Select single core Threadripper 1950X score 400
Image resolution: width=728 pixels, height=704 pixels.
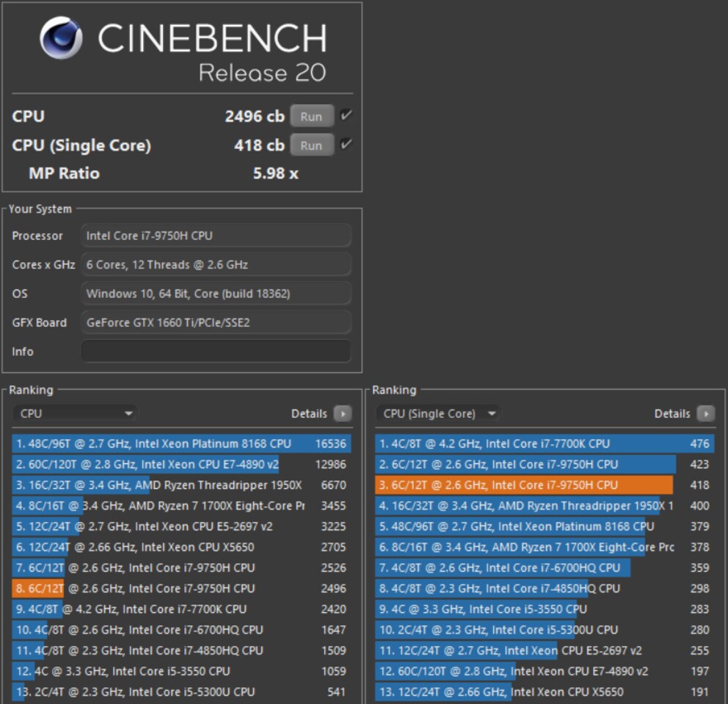[545, 506]
